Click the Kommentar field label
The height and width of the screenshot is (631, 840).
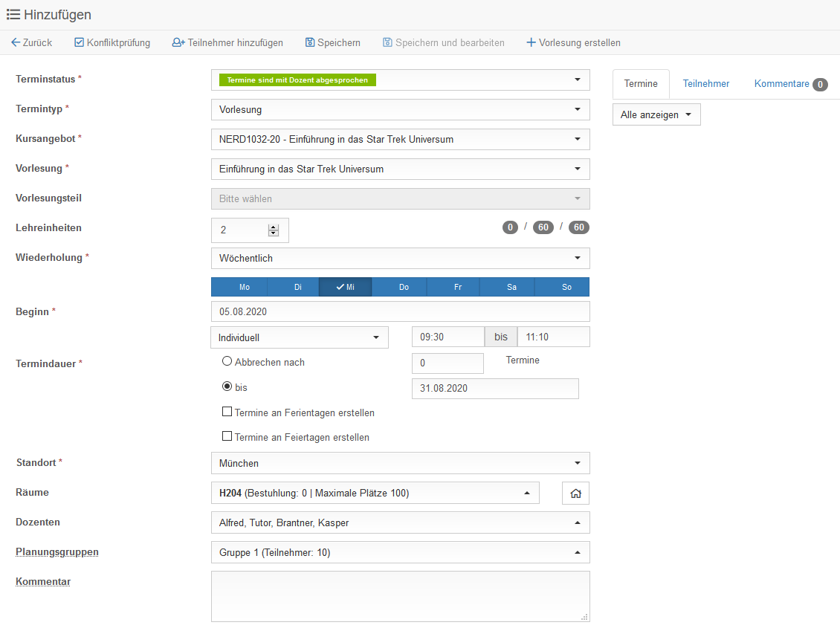43,582
